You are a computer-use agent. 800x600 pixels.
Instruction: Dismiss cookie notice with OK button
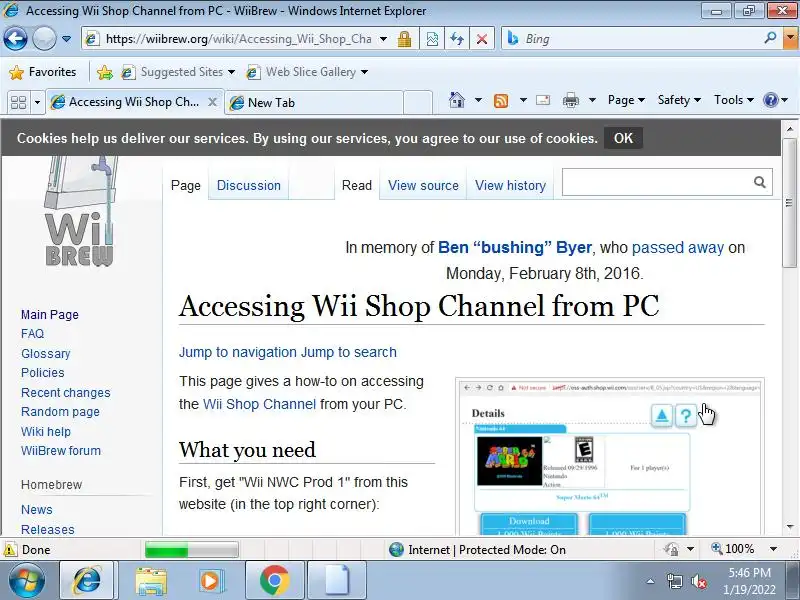point(623,138)
